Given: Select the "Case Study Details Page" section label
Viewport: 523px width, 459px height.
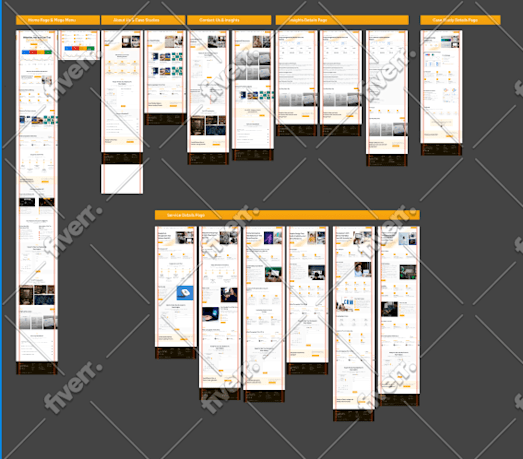Looking at the screenshot, I should coord(460,20).
